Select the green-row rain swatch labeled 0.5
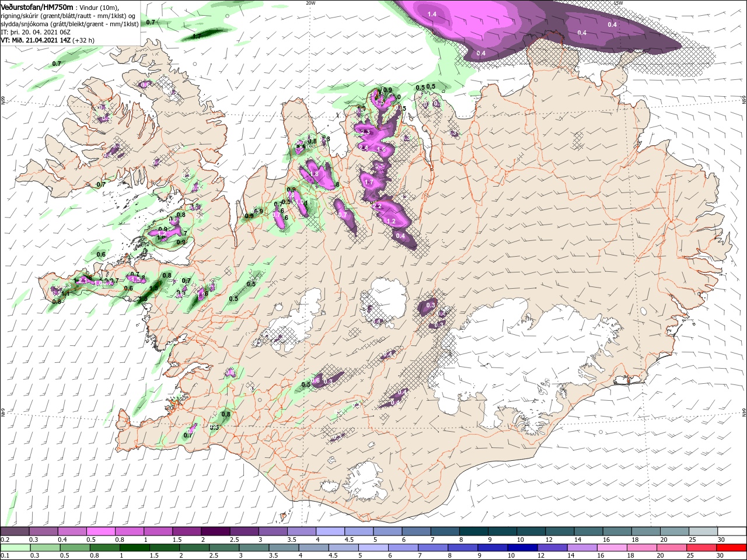This screenshot has width=747, height=560. click(x=75, y=547)
